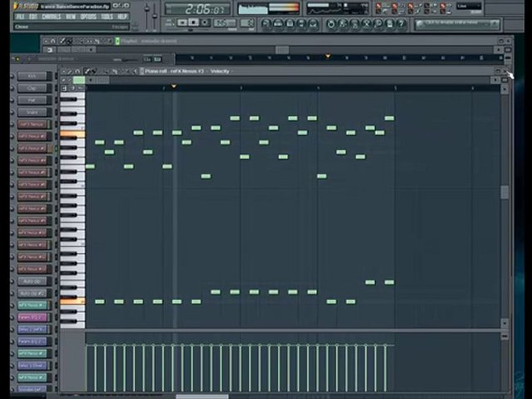
Task: Mute the Clap channel LED
Action: point(13,89)
